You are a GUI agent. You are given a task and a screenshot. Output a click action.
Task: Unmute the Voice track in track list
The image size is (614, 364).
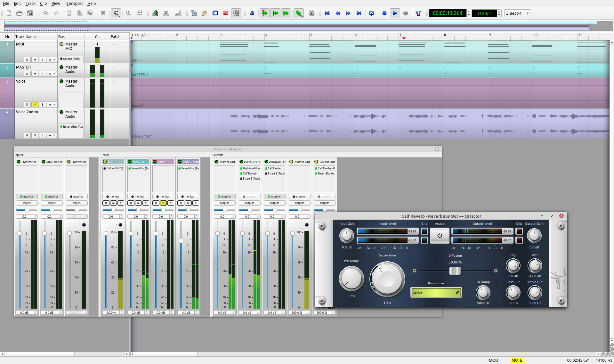point(35,104)
